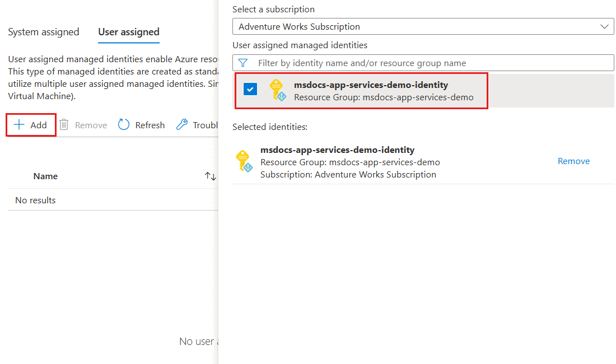Click the wrench Troubleshoot icon
Viewport: 616px width, 364px height.
[182, 125]
